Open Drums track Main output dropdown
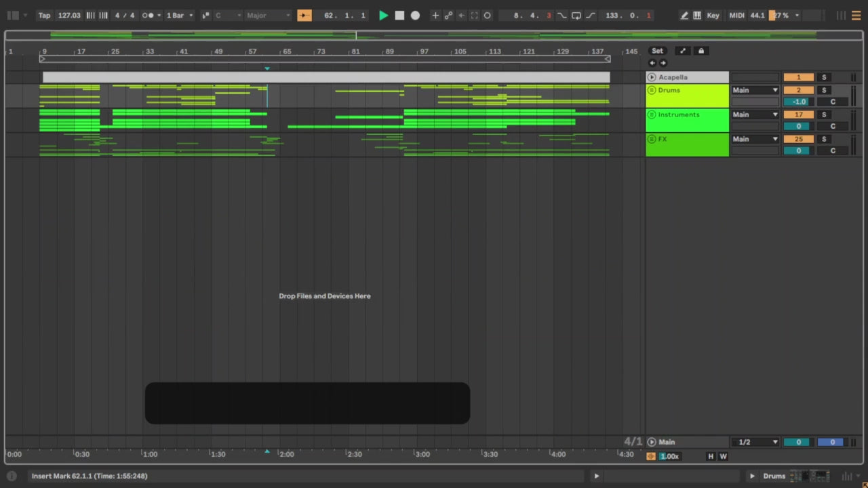Viewport: 868px width, 488px height. [755, 90]
